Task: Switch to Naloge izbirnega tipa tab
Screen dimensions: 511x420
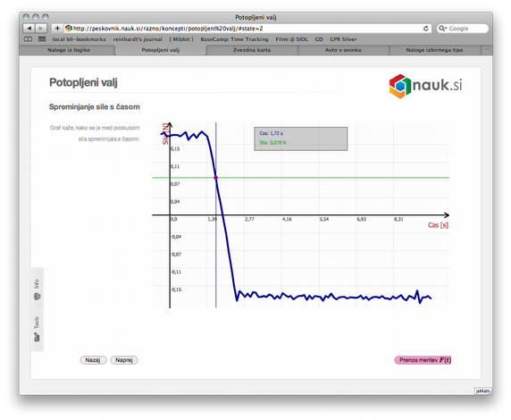Action: click(434, 50)
